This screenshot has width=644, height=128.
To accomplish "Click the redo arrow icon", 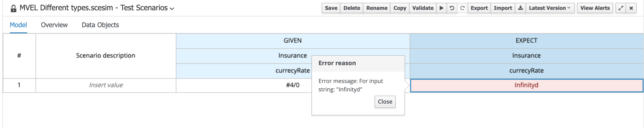I will (462, 8).
